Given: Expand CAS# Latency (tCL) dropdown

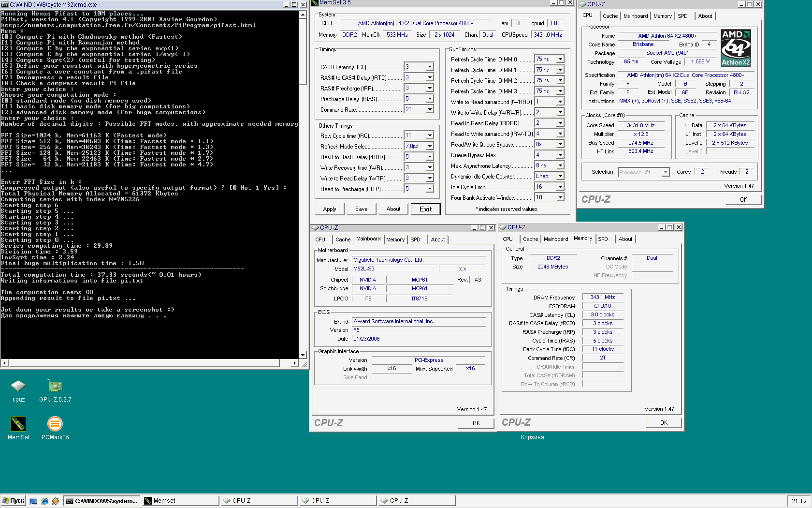Looking at the screenshot, I should pyautogui.click(x=429, y=67).
